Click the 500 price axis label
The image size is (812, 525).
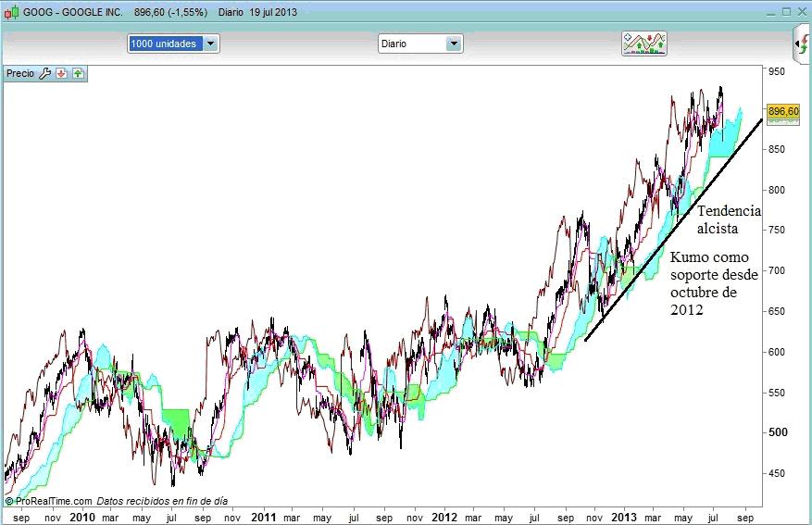(778, 432)
